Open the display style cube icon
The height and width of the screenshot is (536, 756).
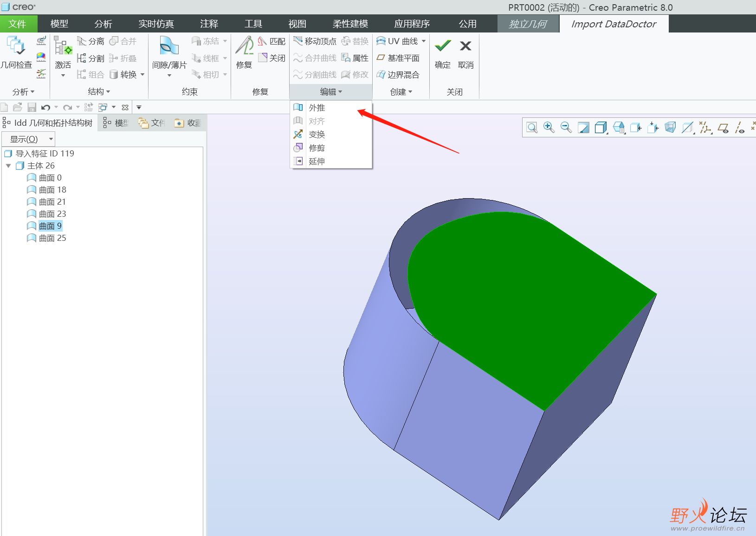[601, 128]
